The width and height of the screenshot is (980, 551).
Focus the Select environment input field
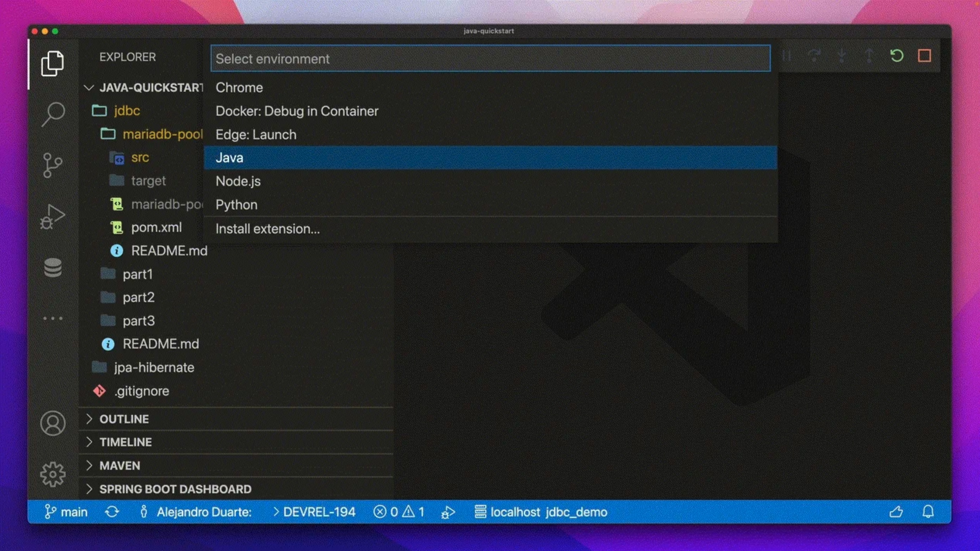[x=490, y=59]
